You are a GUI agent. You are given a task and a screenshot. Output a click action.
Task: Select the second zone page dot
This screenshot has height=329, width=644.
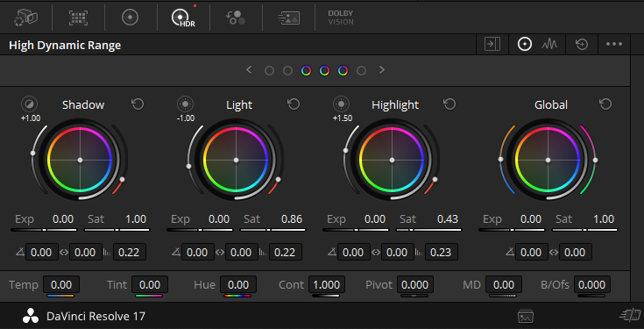tap(287, 71)
